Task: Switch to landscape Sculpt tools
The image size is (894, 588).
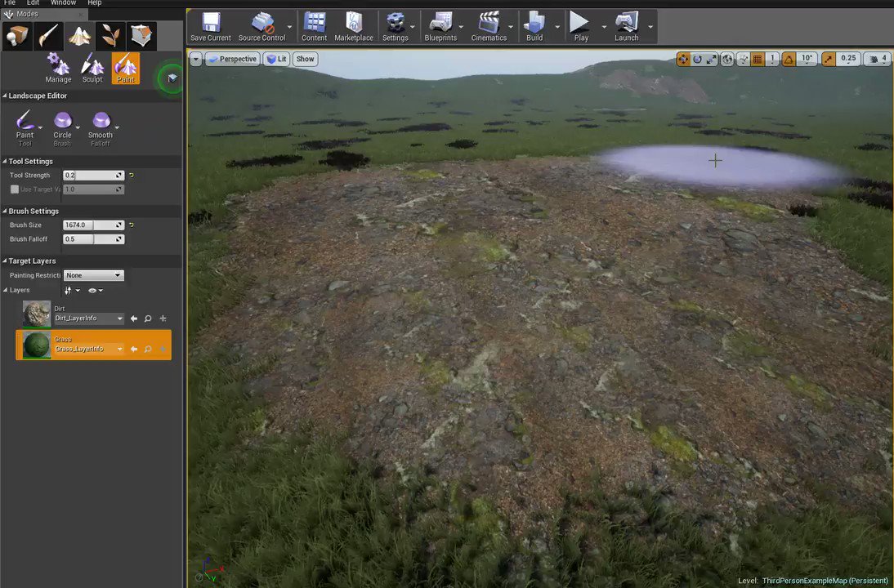Action: [92, 69]
